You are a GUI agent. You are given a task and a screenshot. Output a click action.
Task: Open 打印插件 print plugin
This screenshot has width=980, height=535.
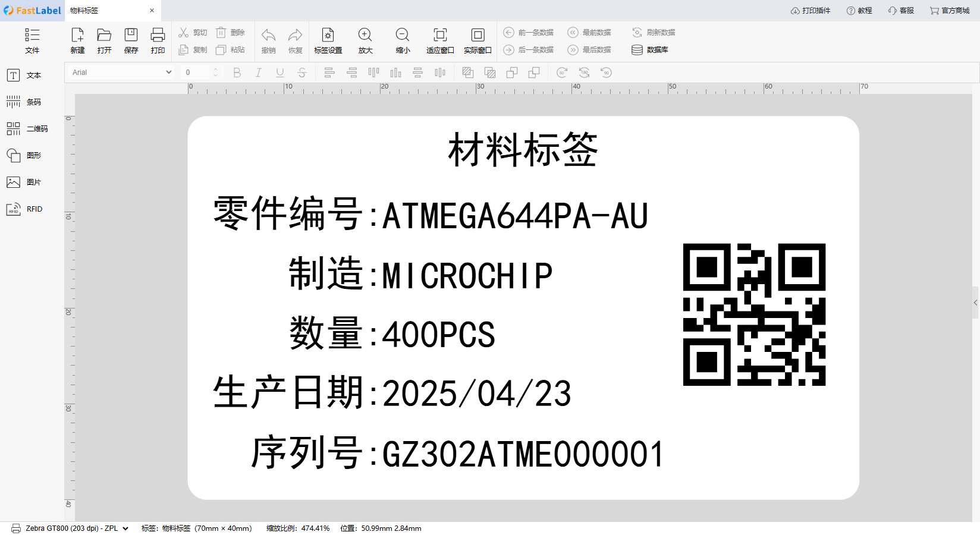coord(811,11)
